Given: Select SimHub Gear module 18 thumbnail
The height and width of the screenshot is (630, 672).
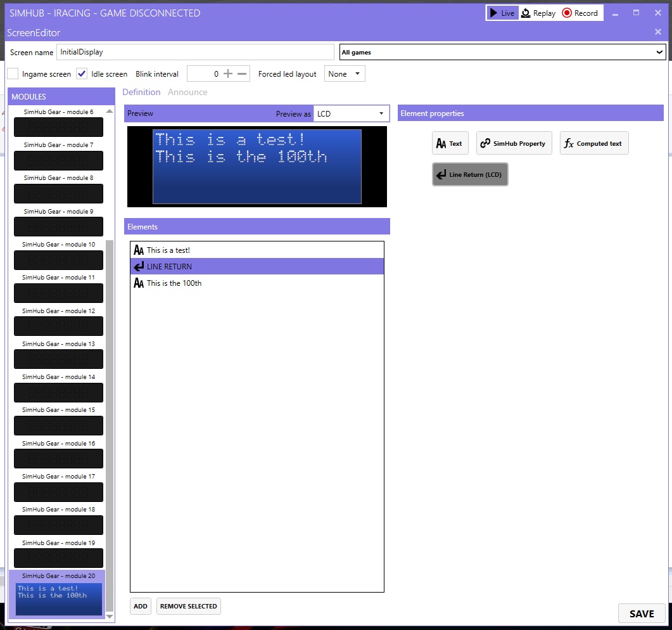Looking at the screenshot, I should click(58, 525).
